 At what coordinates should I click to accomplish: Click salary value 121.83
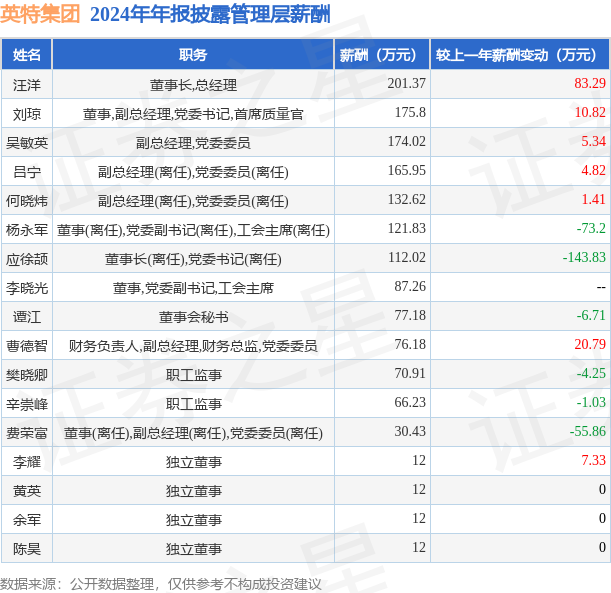[406, 228]
